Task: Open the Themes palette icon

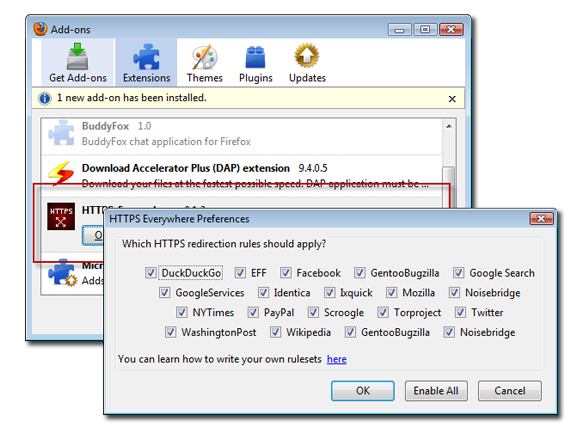Action: (x=204, y=57)
